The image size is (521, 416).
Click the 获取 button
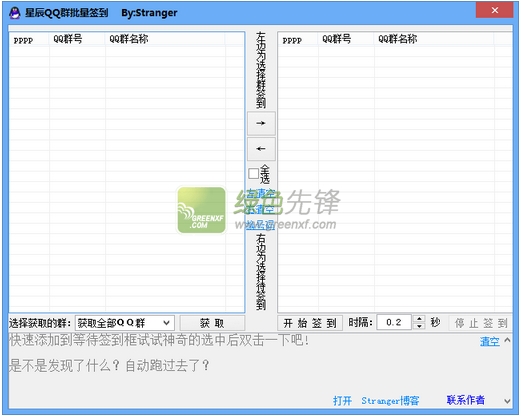coord(212,323)
